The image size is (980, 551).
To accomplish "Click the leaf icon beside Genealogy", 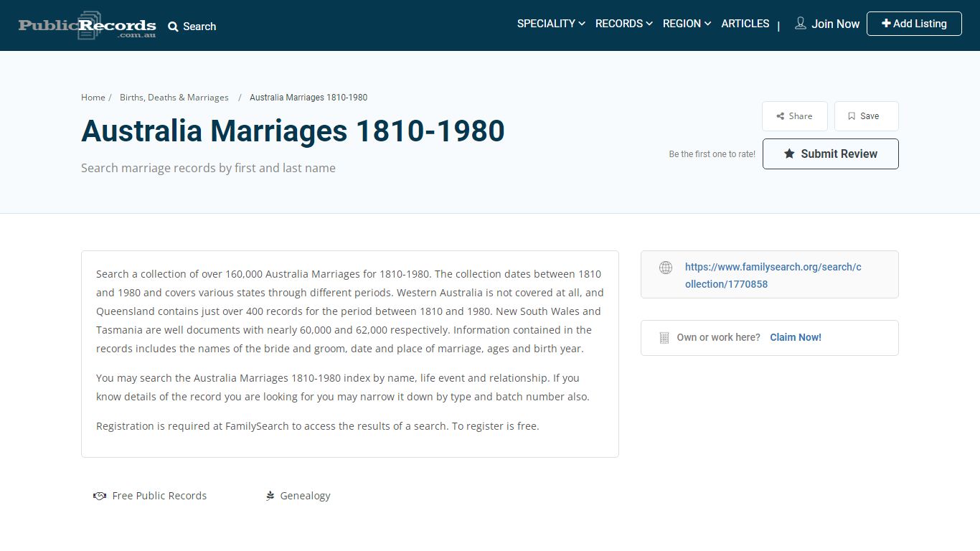I will coord(270,496).
